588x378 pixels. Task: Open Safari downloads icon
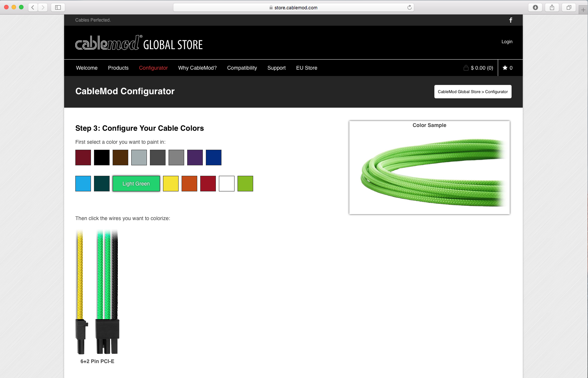[535, 7]
